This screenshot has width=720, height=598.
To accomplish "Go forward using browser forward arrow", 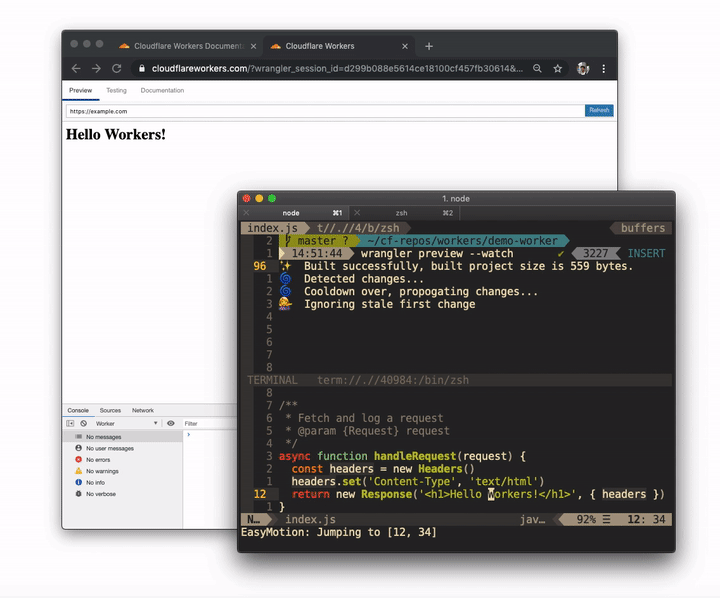I will (x=96, y=68).
